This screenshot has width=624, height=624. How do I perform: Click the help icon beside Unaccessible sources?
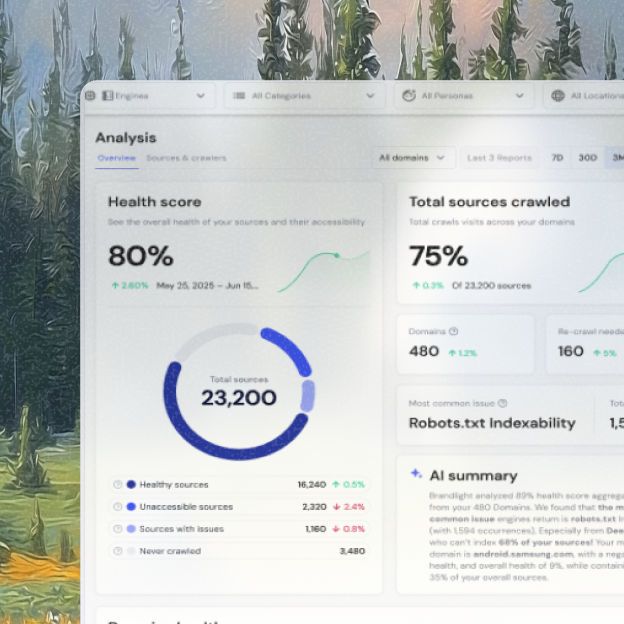tap(117, 507)
